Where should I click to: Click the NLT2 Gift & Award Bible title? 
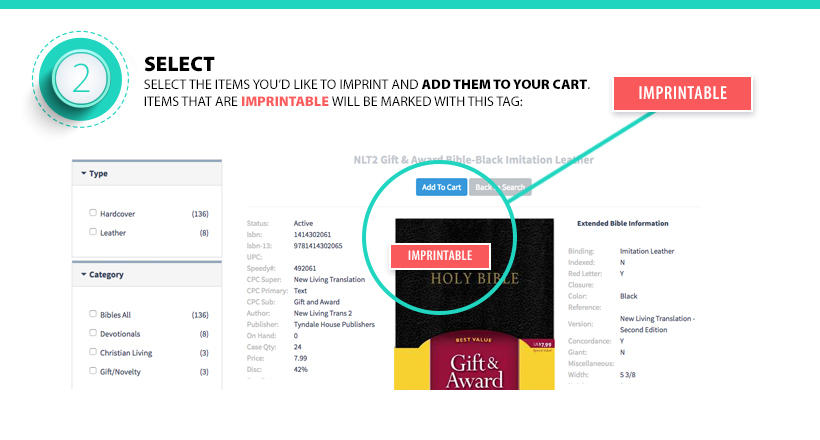coord(474,159)
